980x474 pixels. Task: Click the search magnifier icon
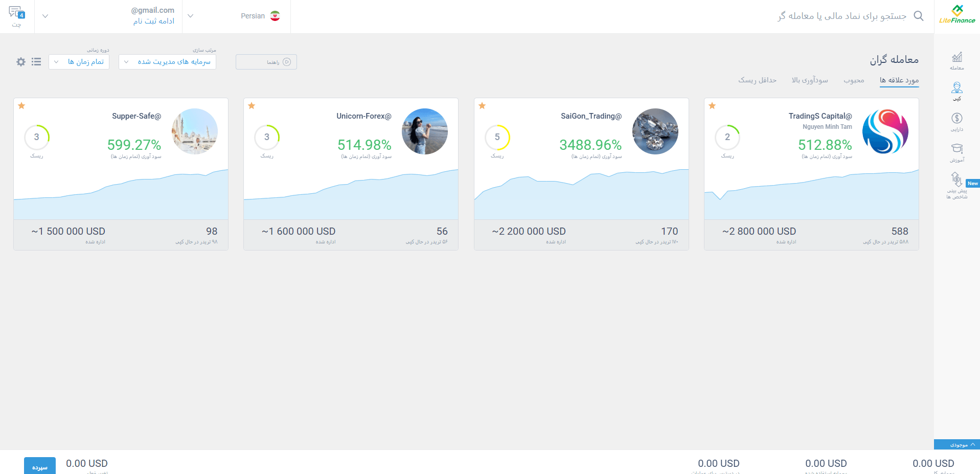click(919, 16)
